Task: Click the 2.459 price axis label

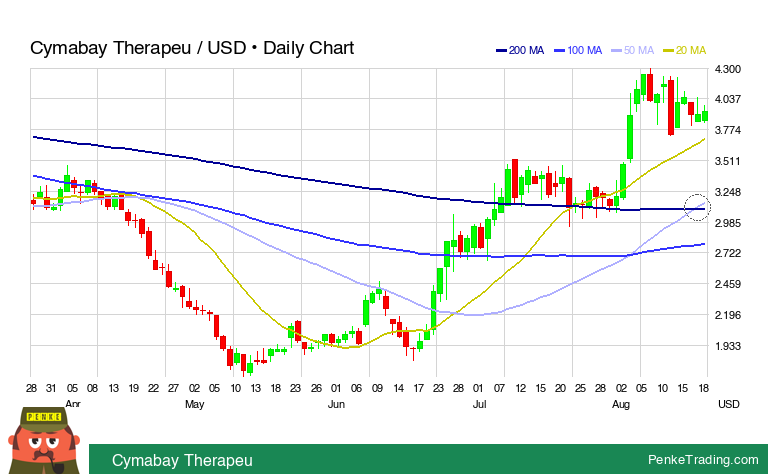Action: click(x=727, y=284)
